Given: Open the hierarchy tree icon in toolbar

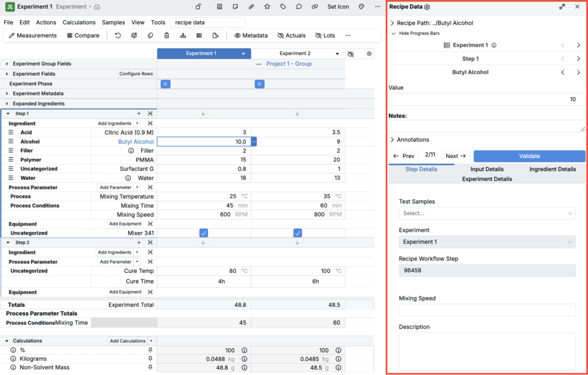Looking at the screenshot, I should [183, 36].
